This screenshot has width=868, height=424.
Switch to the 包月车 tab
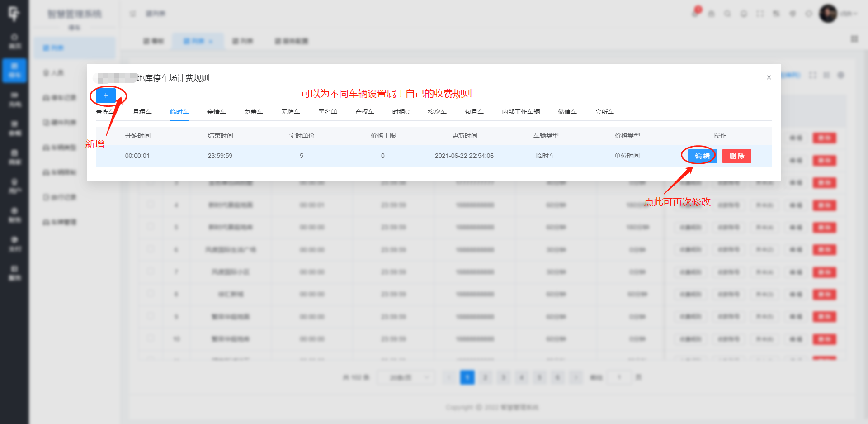(x=474, y=112)
